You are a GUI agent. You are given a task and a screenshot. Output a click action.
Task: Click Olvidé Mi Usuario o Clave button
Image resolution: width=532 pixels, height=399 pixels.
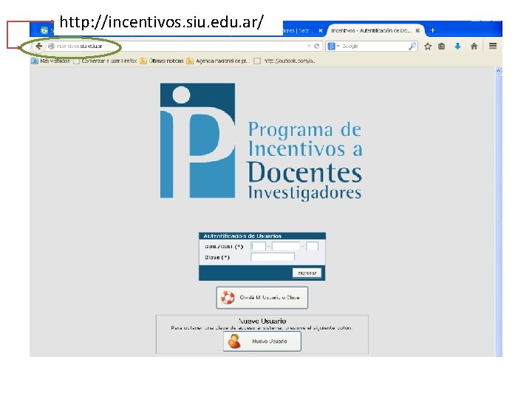click(x=262, y=298)
